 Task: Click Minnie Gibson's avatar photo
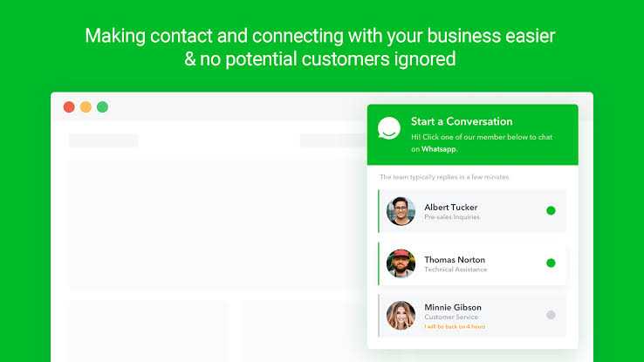tap(401, 315)
